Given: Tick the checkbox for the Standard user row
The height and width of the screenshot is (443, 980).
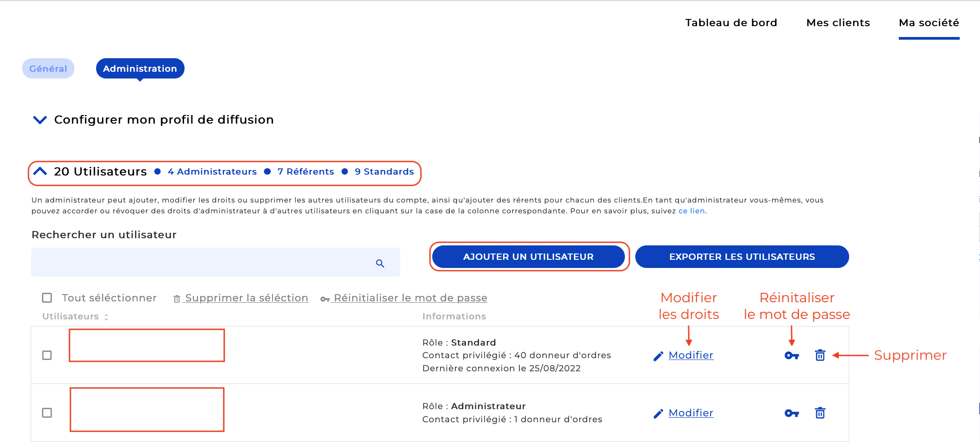Looking at the screenshot, I should pos(47,355).
